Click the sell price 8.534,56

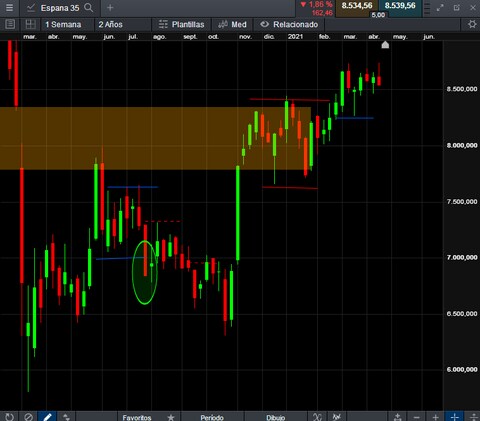pyautogui.click(x=357, y=6)
